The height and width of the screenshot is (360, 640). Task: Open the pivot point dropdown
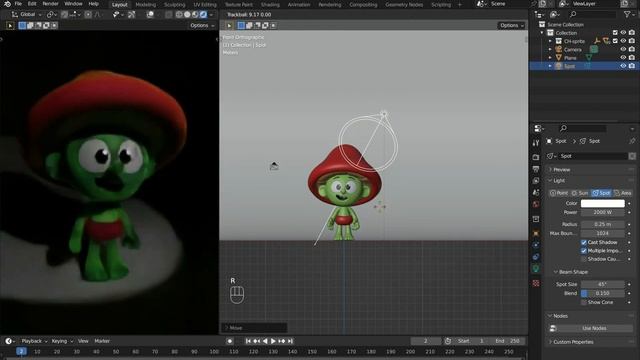pos(51,14)
